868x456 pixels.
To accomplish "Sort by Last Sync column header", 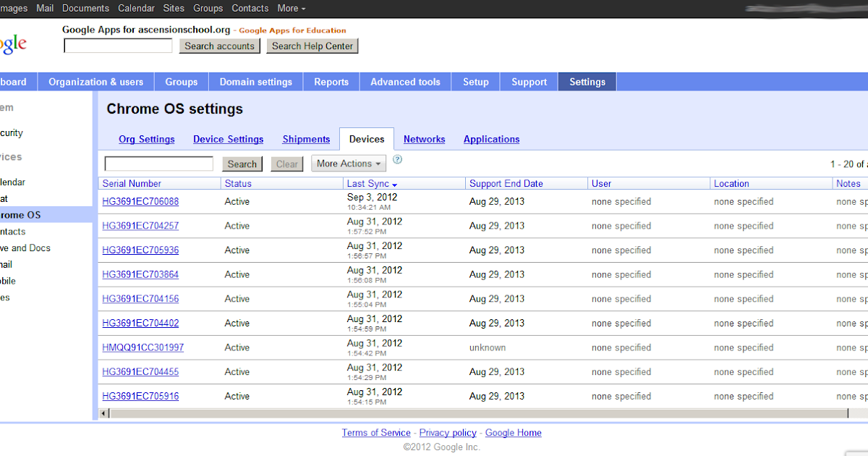I will (x=368, y=184).
